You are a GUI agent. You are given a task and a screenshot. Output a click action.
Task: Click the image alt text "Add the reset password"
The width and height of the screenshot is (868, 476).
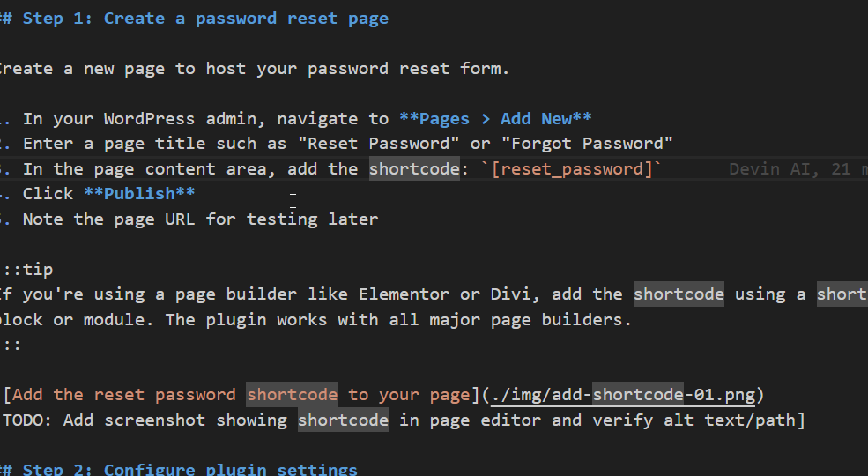(123, 395)
